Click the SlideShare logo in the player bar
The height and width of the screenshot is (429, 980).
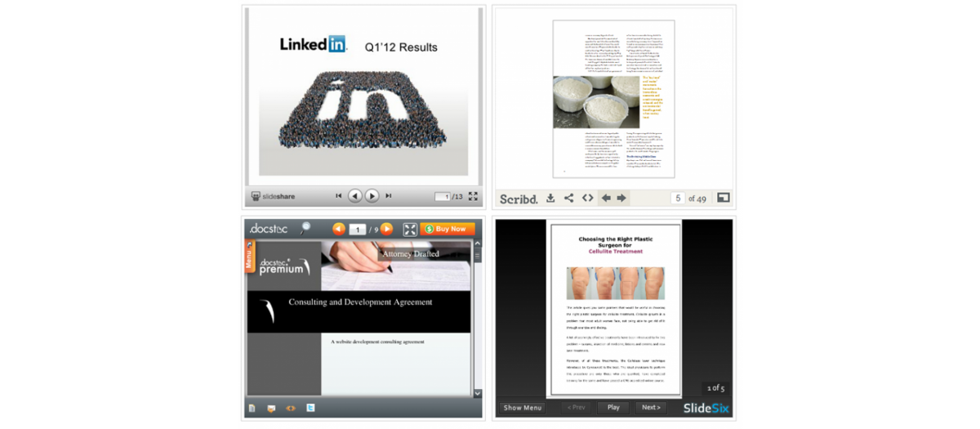[273, 196]
